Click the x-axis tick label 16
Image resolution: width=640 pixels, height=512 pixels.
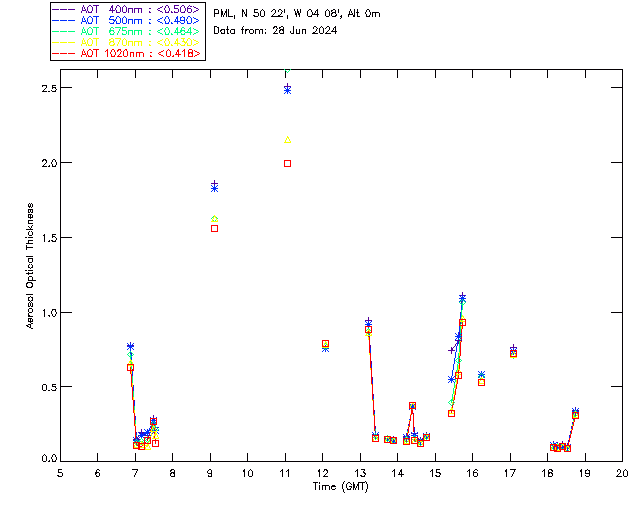[x=473, y=473]
